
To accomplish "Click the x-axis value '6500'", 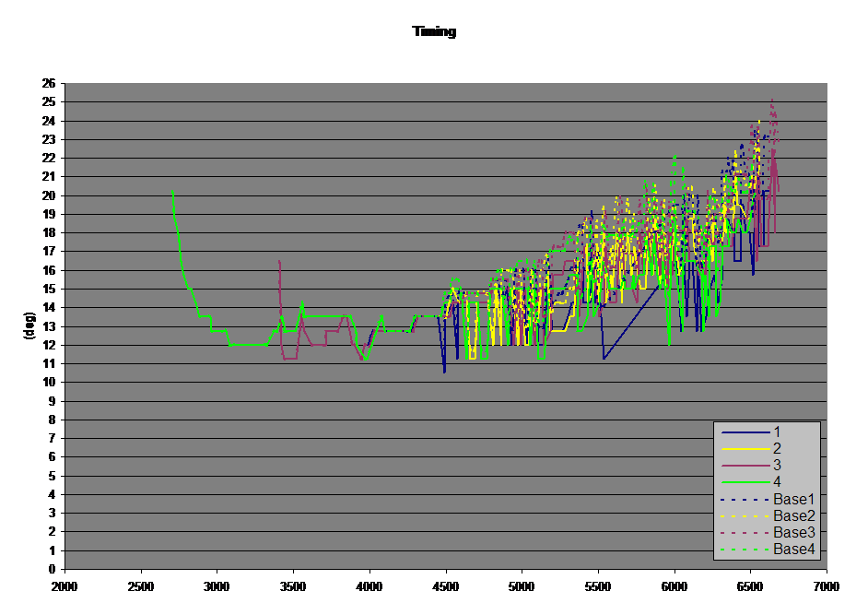I will 750,586.
